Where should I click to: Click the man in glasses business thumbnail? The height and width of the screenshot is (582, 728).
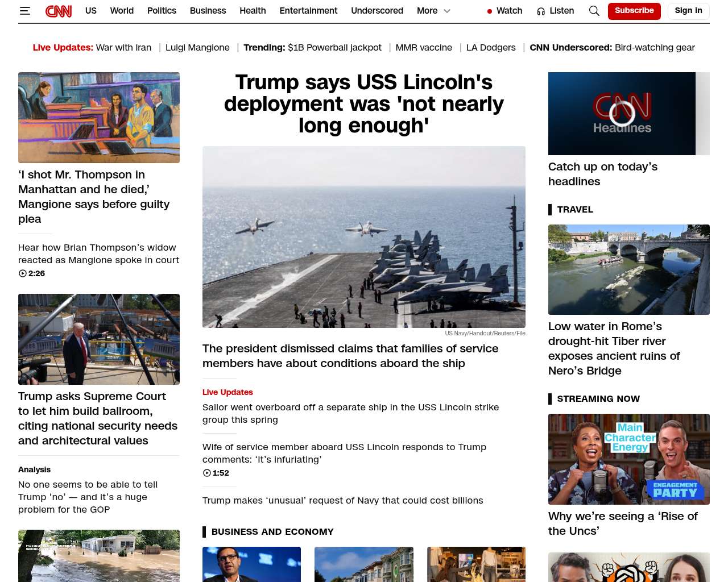[251, 564]
